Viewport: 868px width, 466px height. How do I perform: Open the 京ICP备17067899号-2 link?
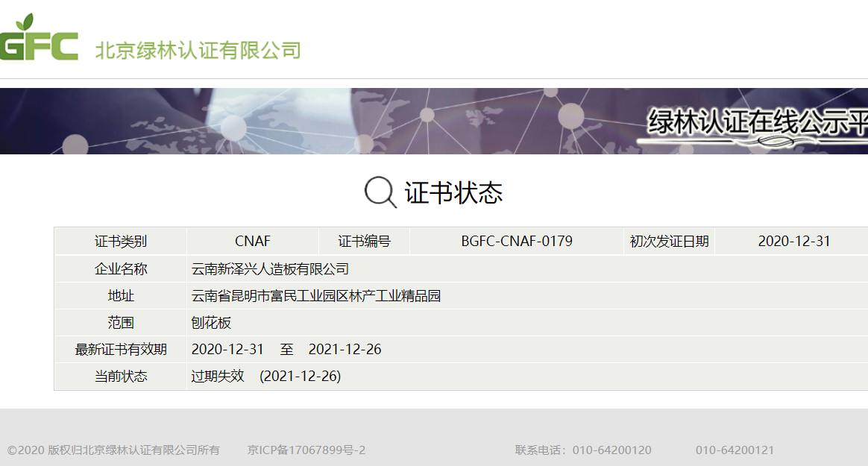pyautogui.click(x=306, y=450)
